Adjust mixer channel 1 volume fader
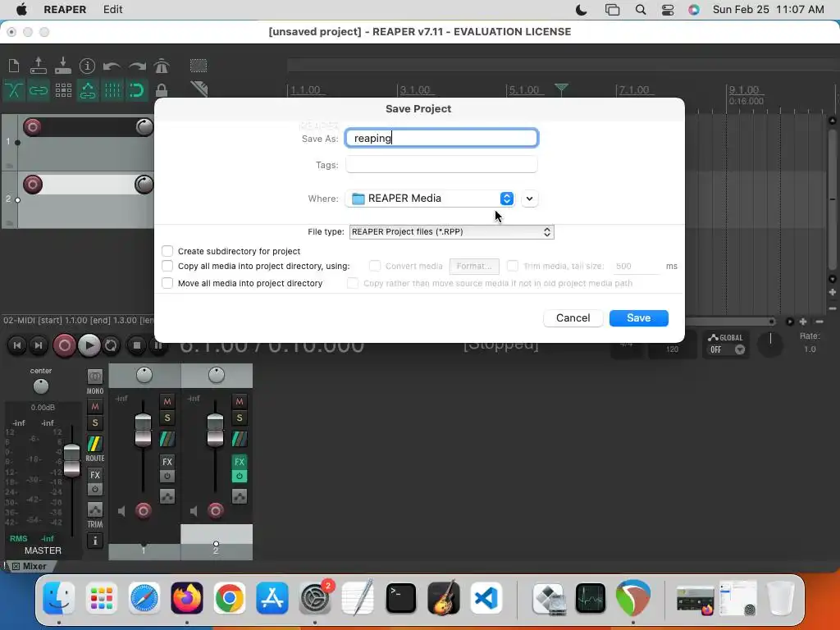 click(x=143, y=430)
